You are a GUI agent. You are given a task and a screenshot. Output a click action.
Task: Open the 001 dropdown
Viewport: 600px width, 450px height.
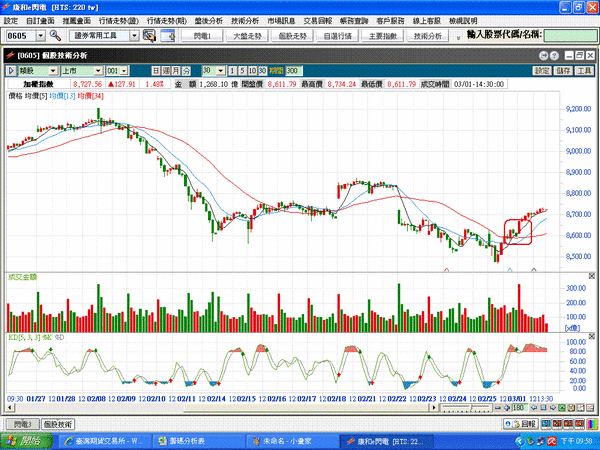point(124,71)
